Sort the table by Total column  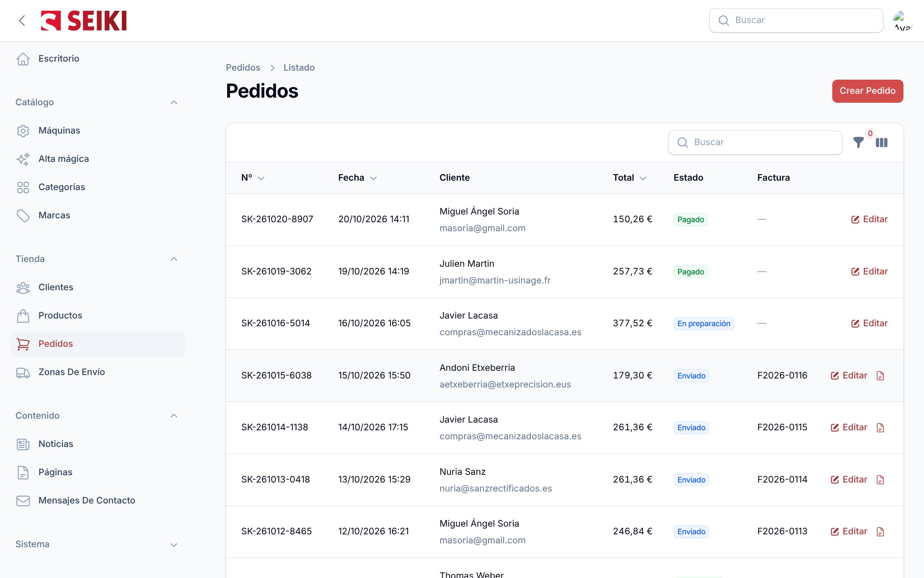tap(629, 178)
